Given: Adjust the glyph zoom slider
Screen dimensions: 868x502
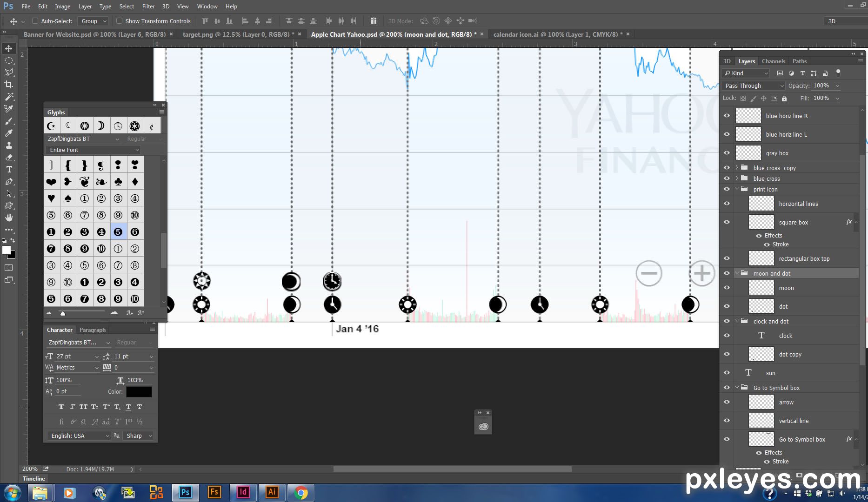Looking at the screenshot, I should (x=63, y=313).
